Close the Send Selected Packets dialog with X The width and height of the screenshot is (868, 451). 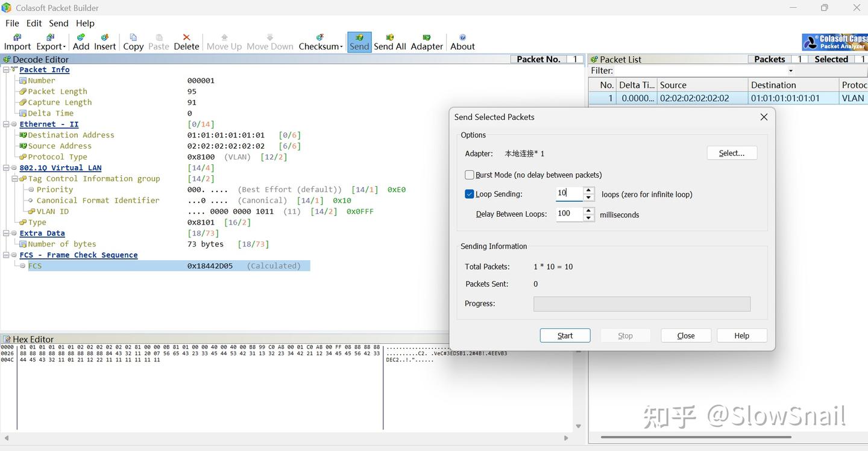(764, 117)
